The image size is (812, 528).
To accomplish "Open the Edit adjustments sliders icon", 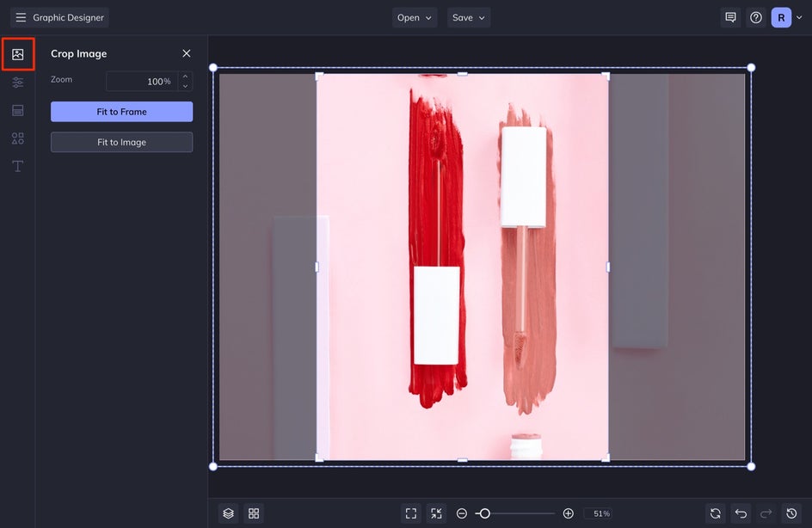I will (18, 83).
